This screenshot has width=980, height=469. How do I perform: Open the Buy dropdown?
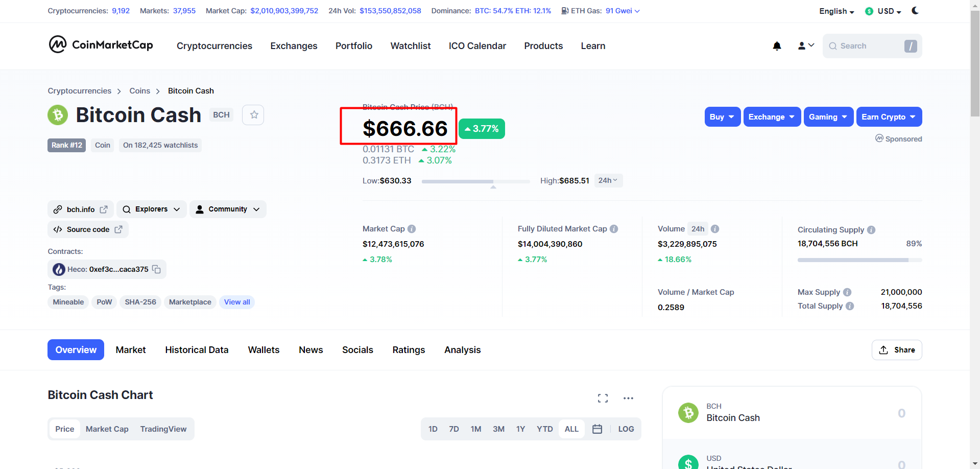point(722,117)
